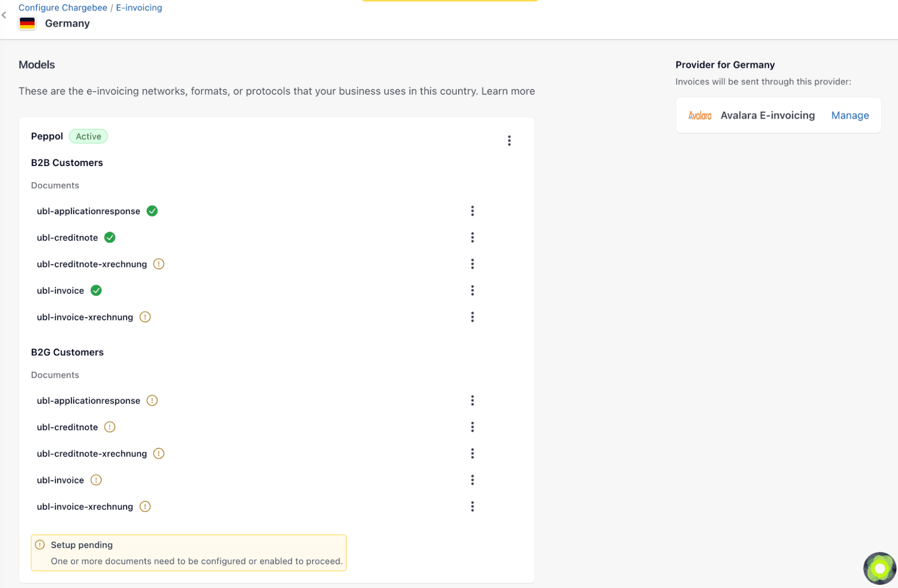
Task: Open options menu for B2B ubl-applicationresponse
Action: 472,211
